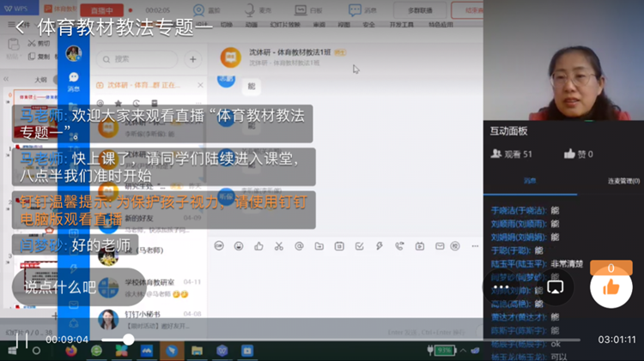The width and height of the screenshot is (644, 361).
Task: Go back using the top-left arrow
Action: [x=20, y=27]
